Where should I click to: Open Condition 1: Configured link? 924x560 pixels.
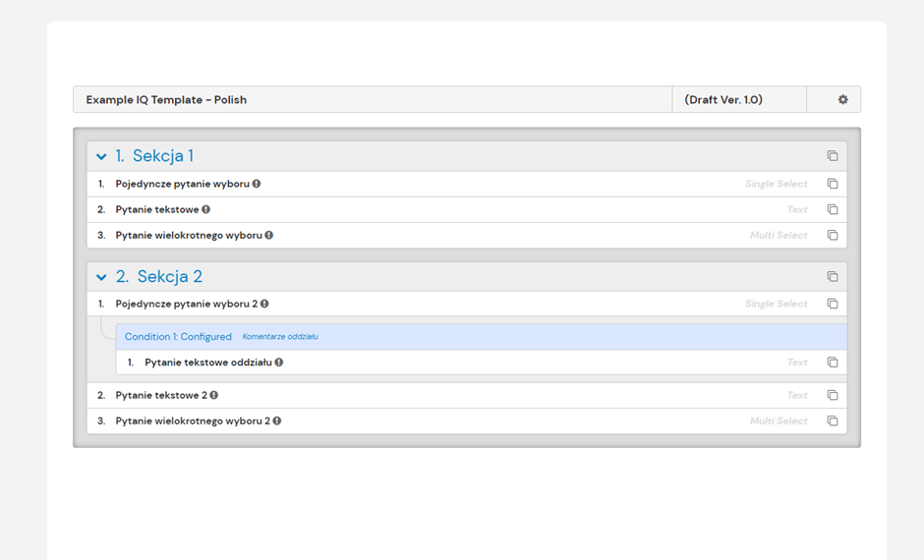[178, 337]
